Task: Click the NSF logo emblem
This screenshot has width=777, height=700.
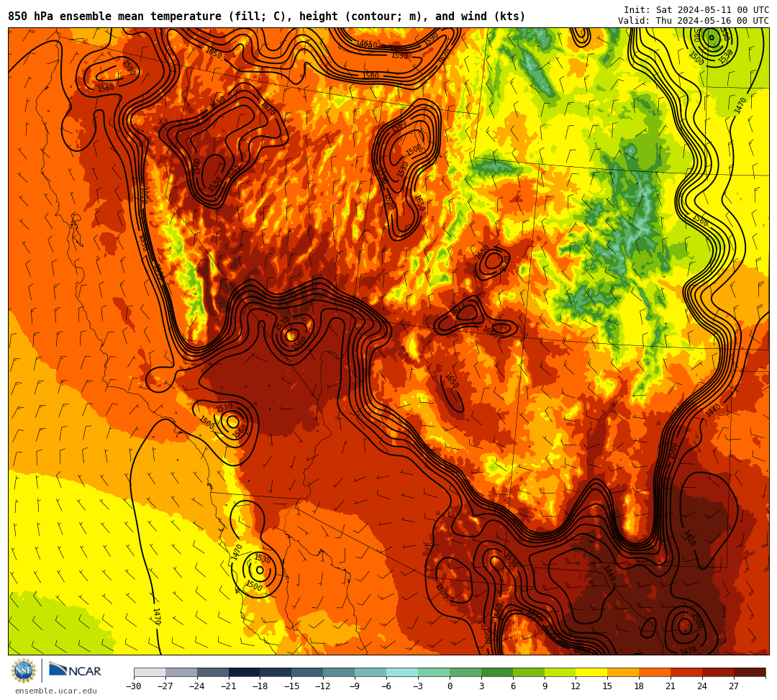Action: coord(24,671)
